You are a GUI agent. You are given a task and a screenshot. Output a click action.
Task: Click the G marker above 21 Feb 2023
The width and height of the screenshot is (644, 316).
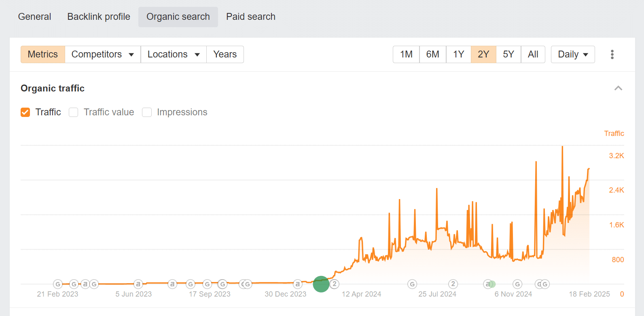point(58,284)
